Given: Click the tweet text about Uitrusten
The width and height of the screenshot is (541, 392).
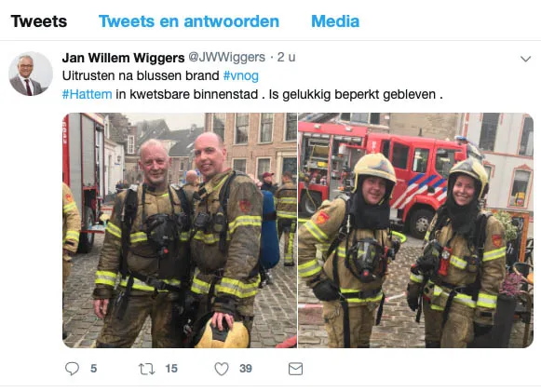Looking at the screenshot, I should point(252,85).
